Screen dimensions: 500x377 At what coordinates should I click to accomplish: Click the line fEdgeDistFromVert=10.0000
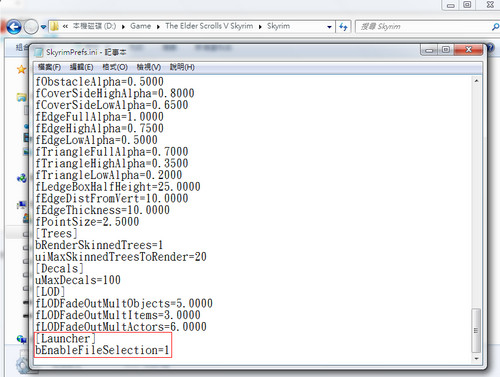click(x=112, y=199)
